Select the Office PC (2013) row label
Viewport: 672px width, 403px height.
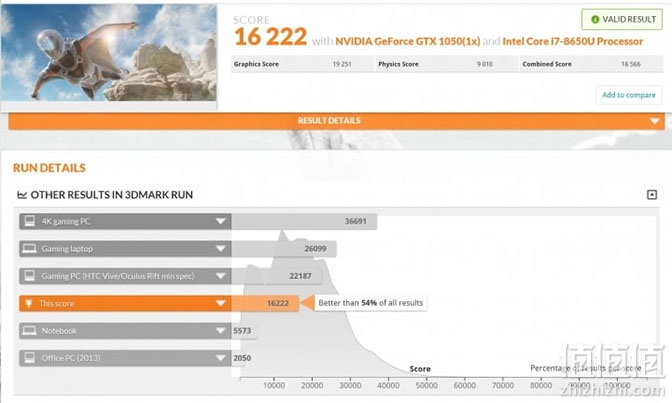(x=71, y=358)
